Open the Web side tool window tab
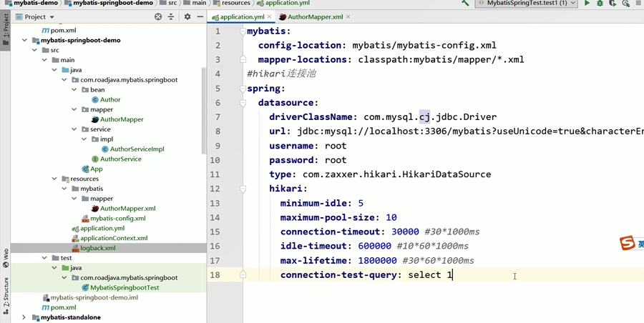 tap(6, 258)
